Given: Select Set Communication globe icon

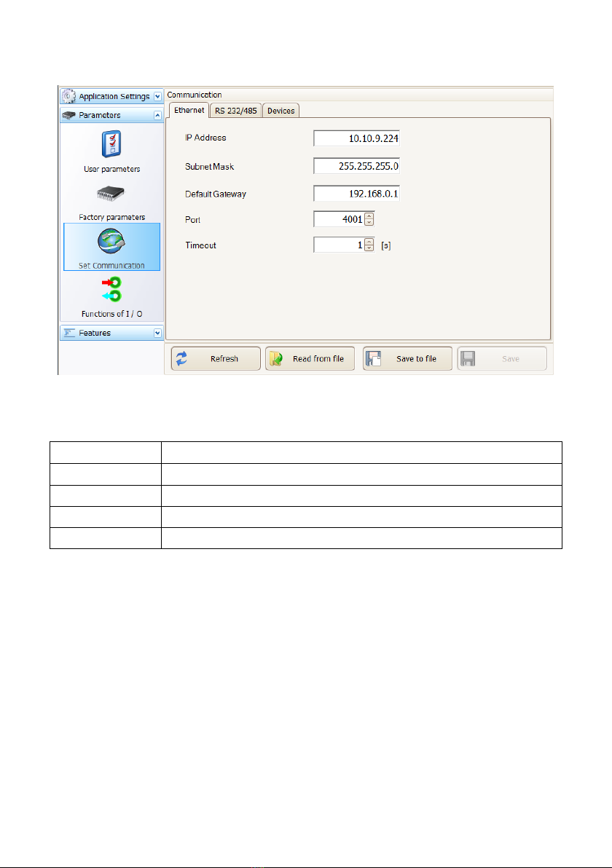Looking at the screenshot, I should (111, 241).
